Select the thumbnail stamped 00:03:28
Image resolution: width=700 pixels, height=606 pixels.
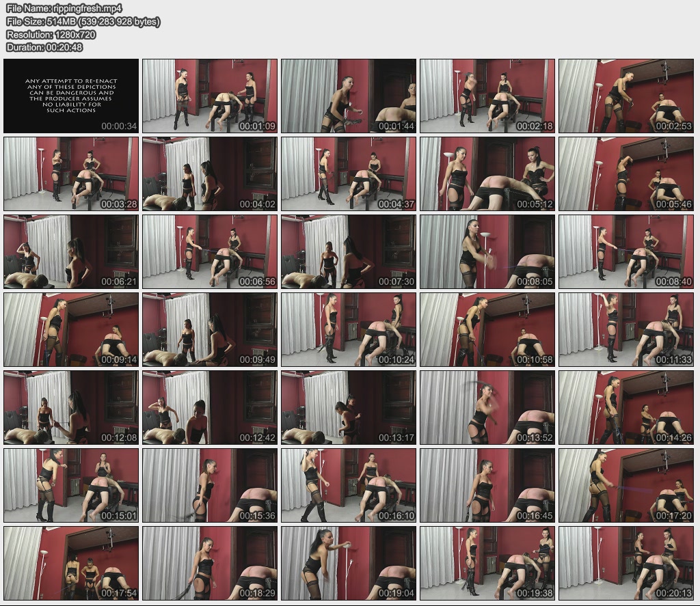tap(71, 174)
